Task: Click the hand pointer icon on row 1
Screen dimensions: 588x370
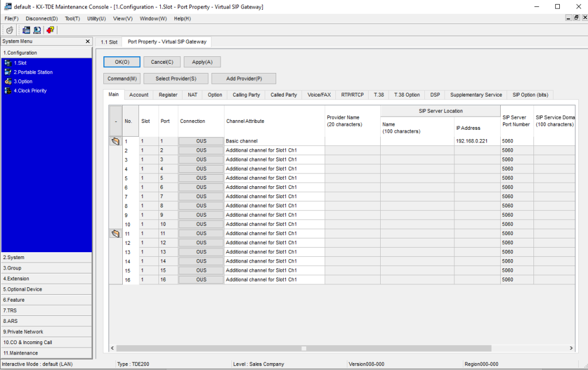Action: point(115,141)
